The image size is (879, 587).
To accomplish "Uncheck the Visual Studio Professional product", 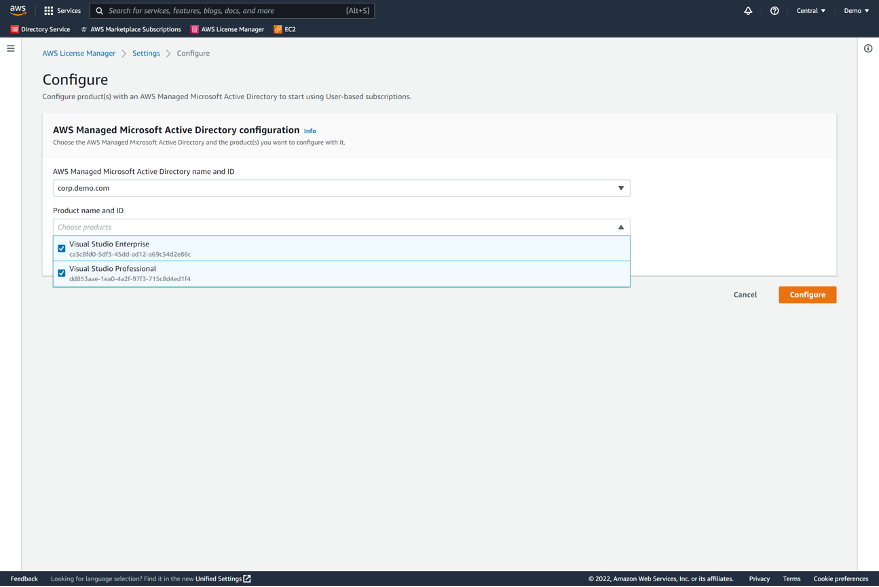I will click(x=61, y=274).
